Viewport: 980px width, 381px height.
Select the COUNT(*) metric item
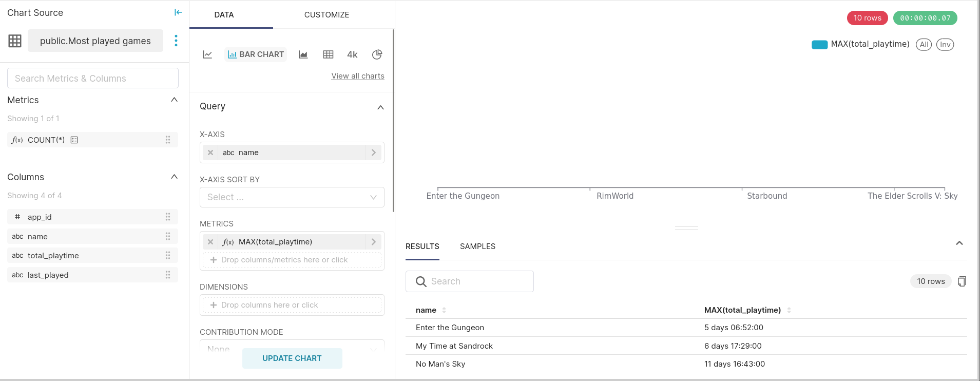click(93, 140)
